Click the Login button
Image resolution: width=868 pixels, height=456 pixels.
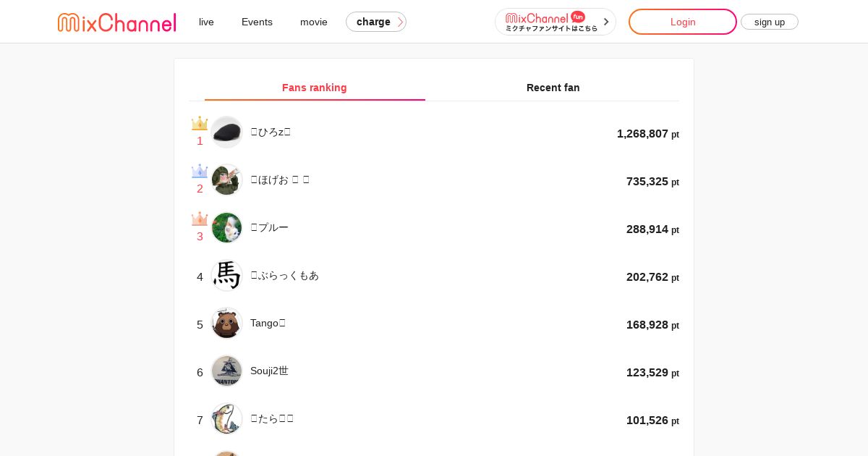tap(682, 22)
